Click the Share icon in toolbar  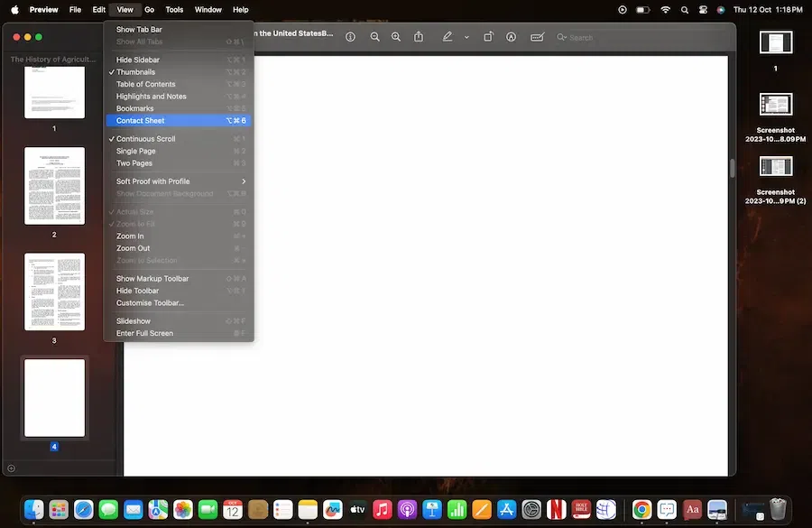[x=419, y=37]
